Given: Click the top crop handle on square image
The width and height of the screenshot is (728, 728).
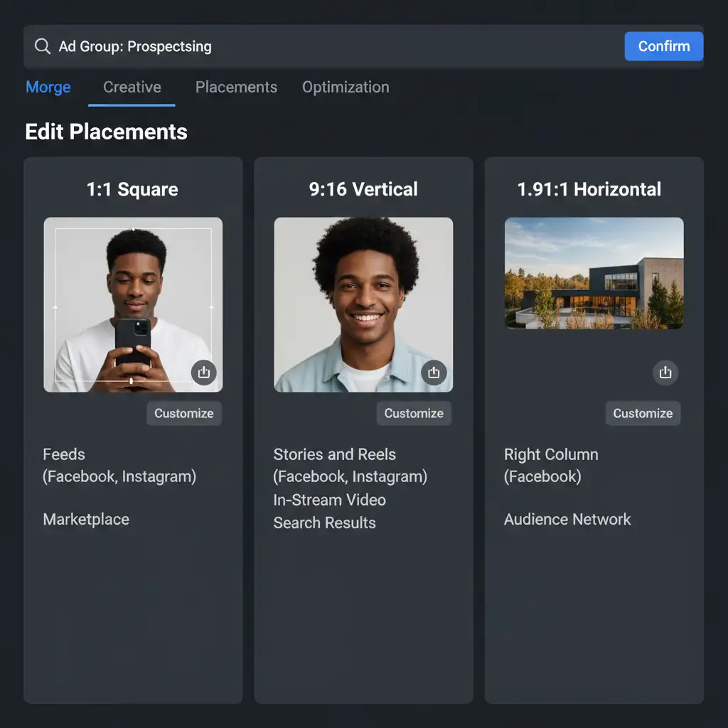Looking at the screenshot, I should [x=134, y=229].
